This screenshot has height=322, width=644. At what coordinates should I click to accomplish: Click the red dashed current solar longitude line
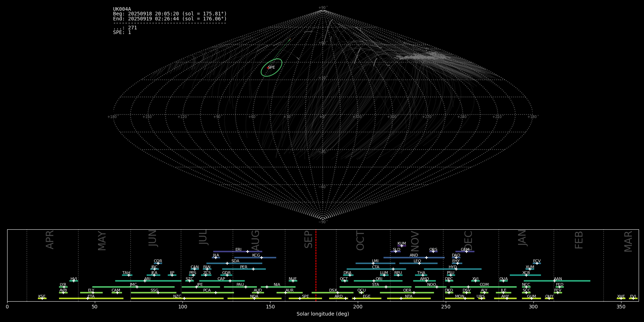(x=316, y=265)
